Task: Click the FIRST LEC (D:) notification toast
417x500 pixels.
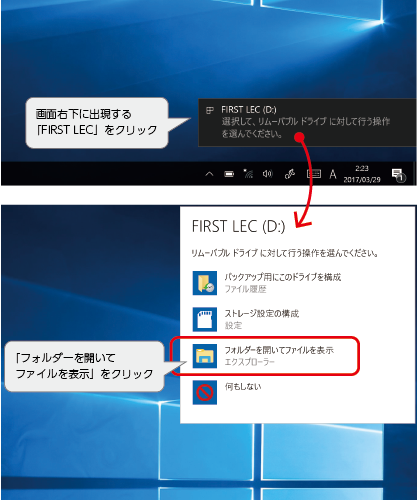Action: click(307, 122)
